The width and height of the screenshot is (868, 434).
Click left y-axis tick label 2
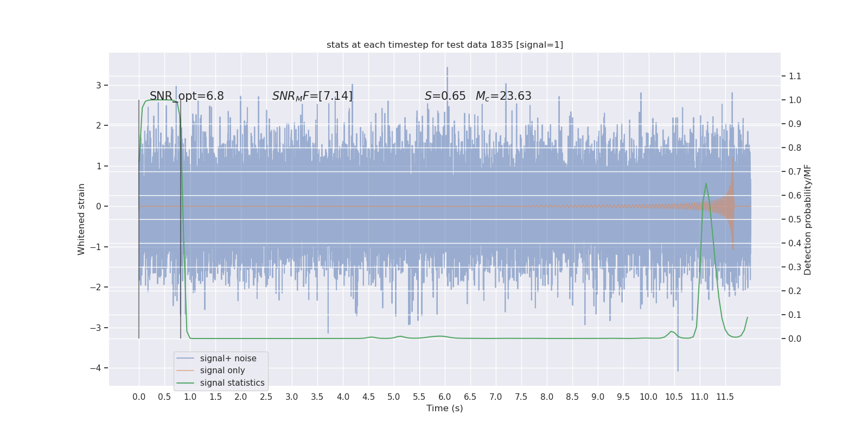coord(99,126)
